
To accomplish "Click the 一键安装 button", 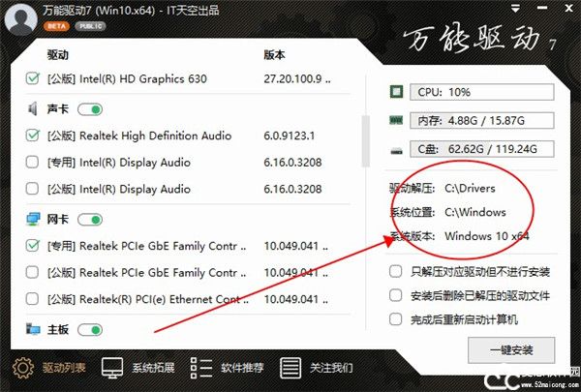I will click(x=511, y=349).
